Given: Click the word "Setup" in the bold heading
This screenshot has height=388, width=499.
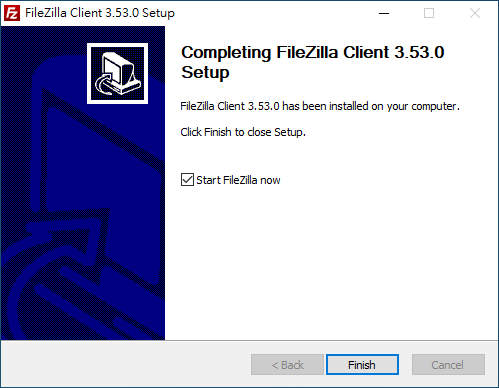Looking at the screenshot, I should 205,72.
